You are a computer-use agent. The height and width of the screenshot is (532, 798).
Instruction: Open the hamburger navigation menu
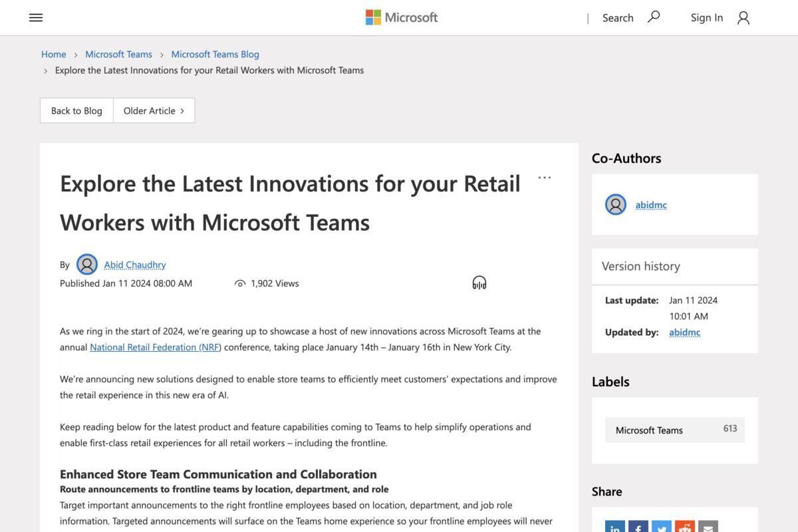pos(36,18)
